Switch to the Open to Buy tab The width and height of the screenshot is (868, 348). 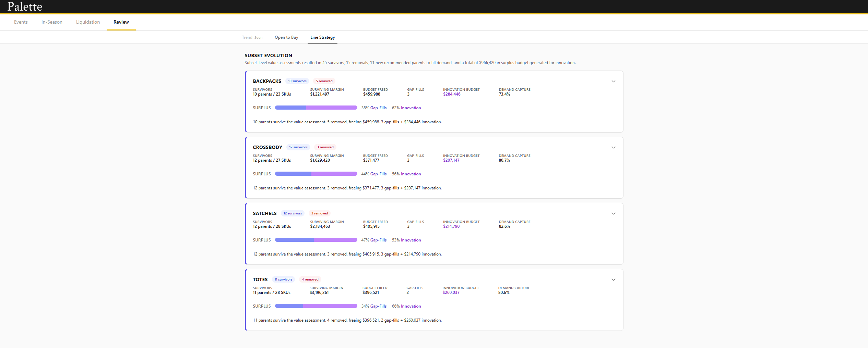pyautogui.click(x=286, y=37)
